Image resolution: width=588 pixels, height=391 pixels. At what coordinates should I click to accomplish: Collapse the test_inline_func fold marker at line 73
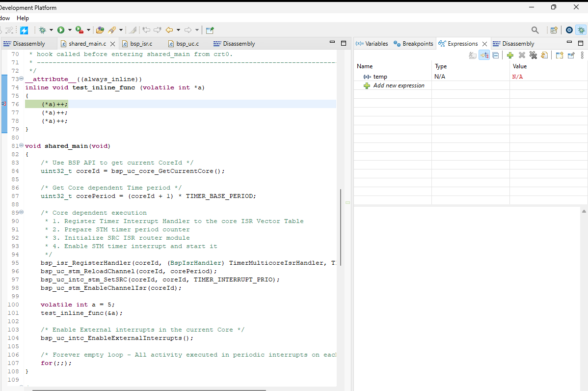[21, 79]
